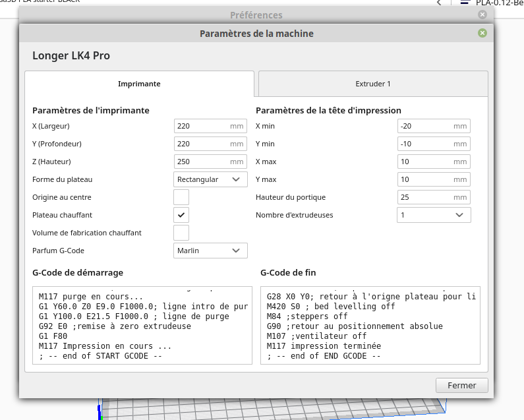Expand the Parfum G-Code dropdown
The width and height of the screenshot is (524, 420).
pyautogui.click(x=210, y=251)
